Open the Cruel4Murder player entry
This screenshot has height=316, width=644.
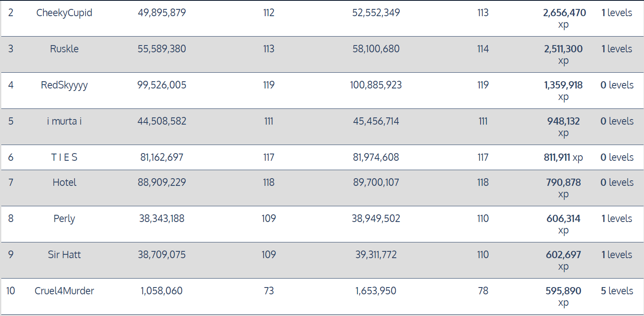click(64, 291)
